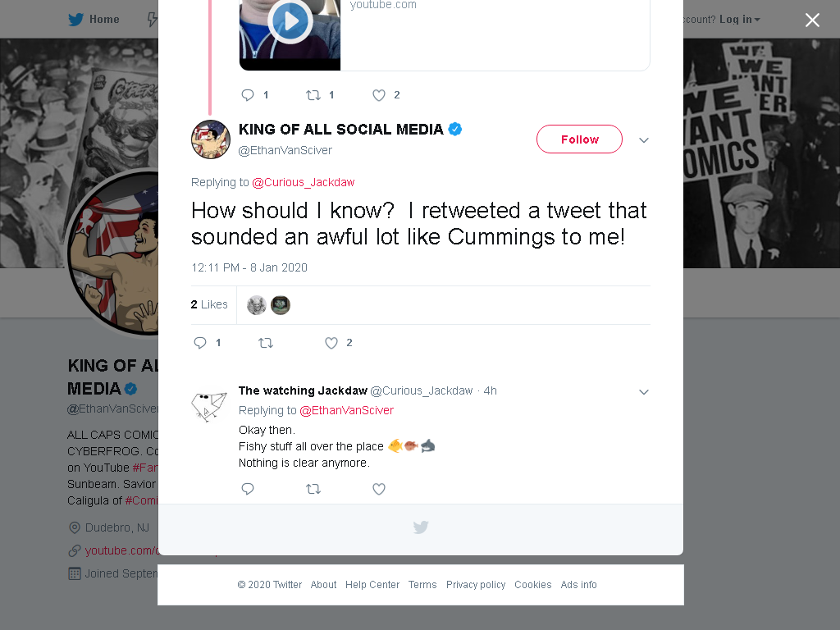The height and width of the screenshot is (630, 840).
Task: Follow KING OF ALL SOCIAL MEDIA
Action: (579, 139)
